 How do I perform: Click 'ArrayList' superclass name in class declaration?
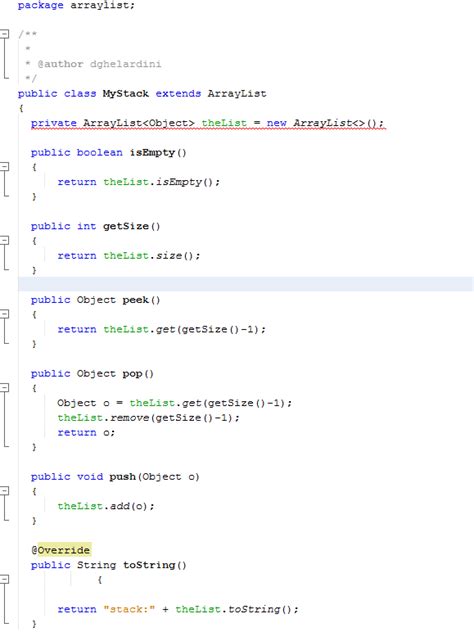pos(237,94)
